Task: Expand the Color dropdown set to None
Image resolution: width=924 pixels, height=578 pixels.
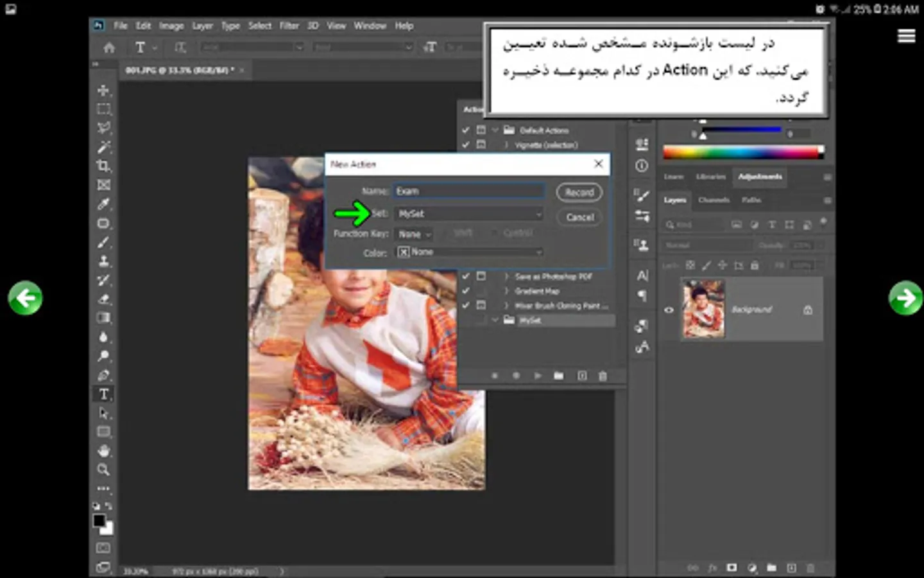Action: [469, 252]
